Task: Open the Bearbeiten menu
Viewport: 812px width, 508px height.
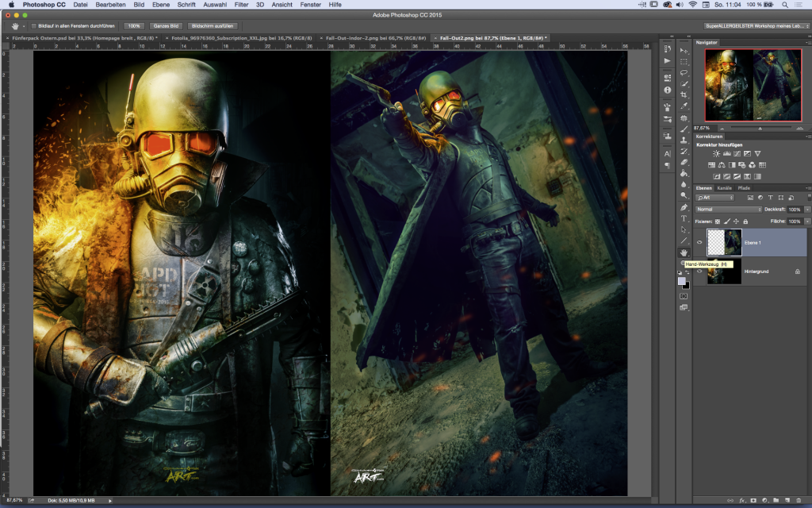Action: (x=110, y=4)
